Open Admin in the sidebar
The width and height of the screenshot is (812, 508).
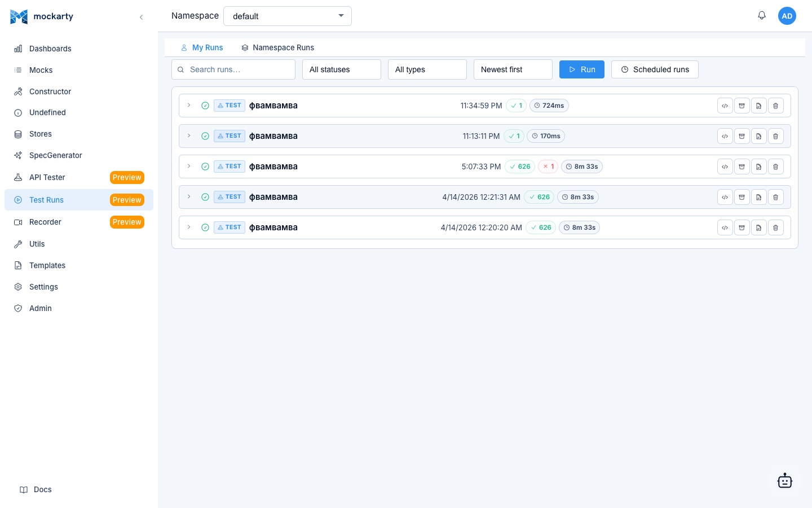coord(79,308)
